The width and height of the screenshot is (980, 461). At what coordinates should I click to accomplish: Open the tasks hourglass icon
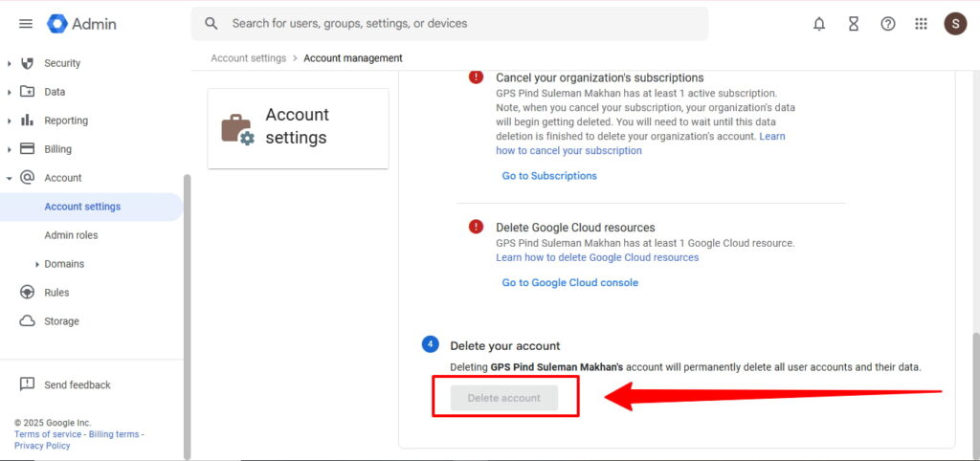click(x=854, y=24)
